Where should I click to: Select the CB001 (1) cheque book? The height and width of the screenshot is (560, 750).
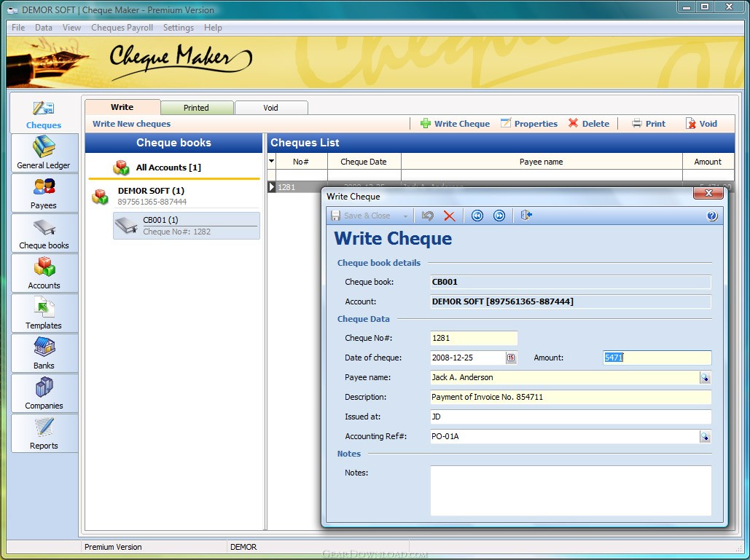click(x=187, y=226)
